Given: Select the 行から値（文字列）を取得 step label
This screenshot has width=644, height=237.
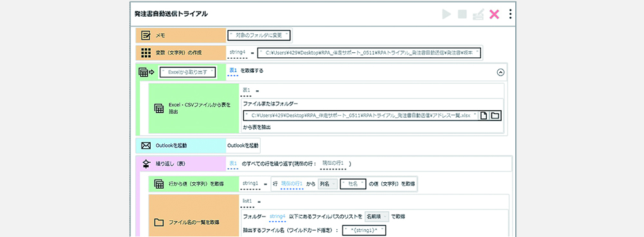Looking at the screenshot, I should coord(196,184).
